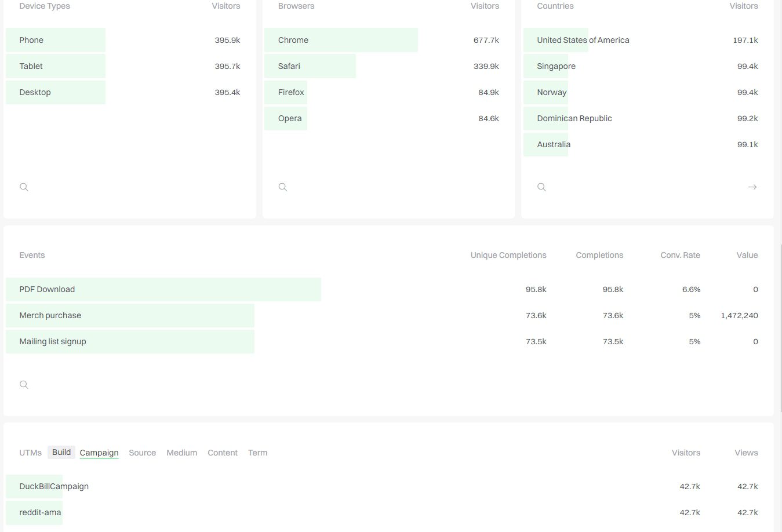Open full Countries list with arrow icon
782x532 pixels.
[752, 187]
